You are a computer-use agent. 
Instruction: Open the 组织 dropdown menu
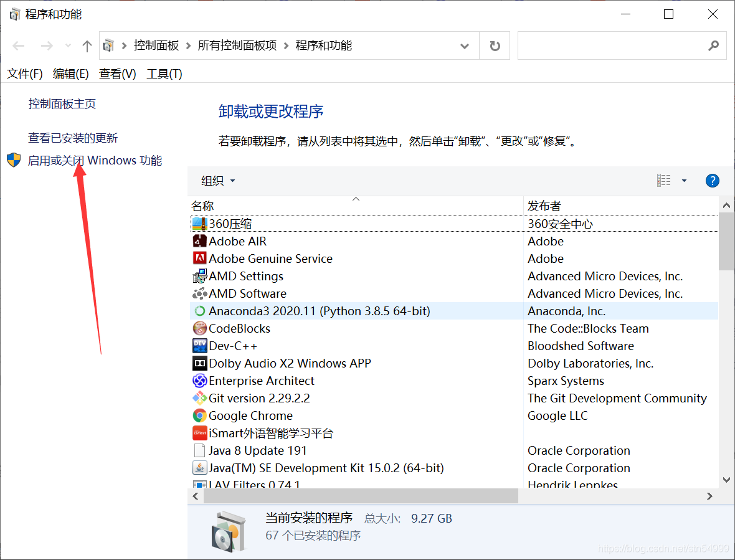click(x=218, y=181)
